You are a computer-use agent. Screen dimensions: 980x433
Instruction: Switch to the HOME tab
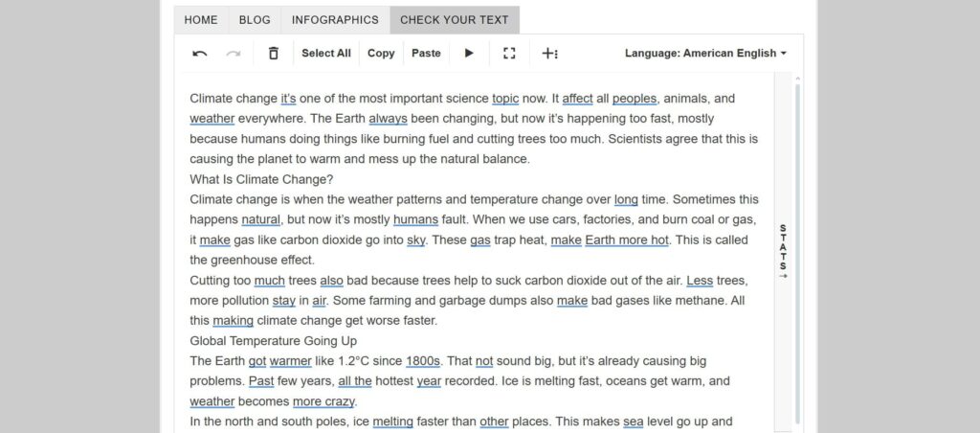click(x=201, y=20)
